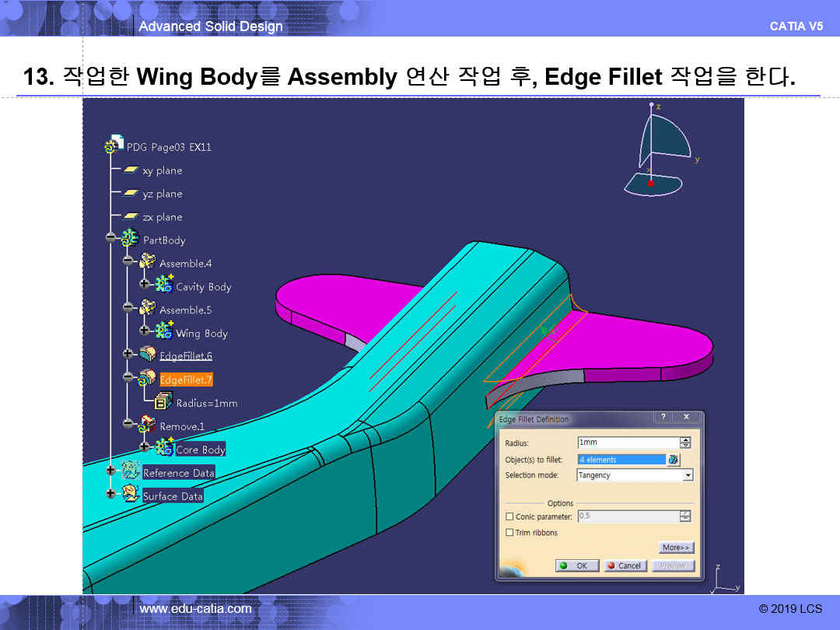
Task: Click the More>> button
Action: [676, 548]
